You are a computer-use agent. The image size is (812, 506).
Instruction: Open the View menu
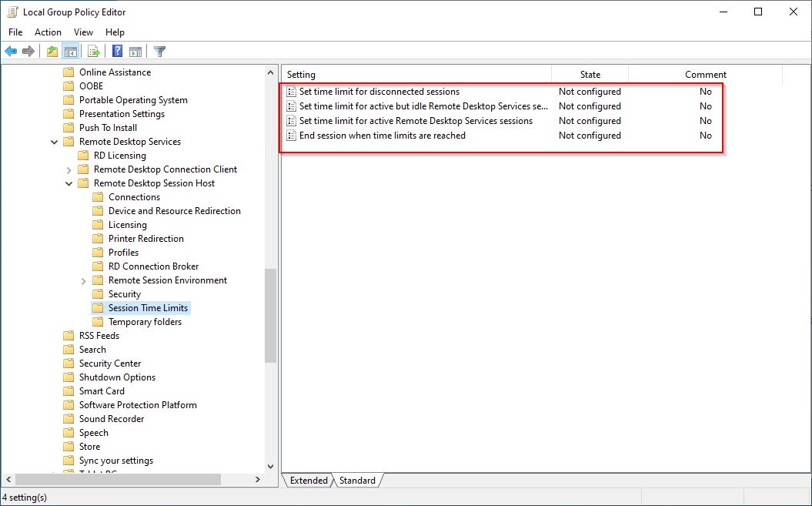(83, 32)
